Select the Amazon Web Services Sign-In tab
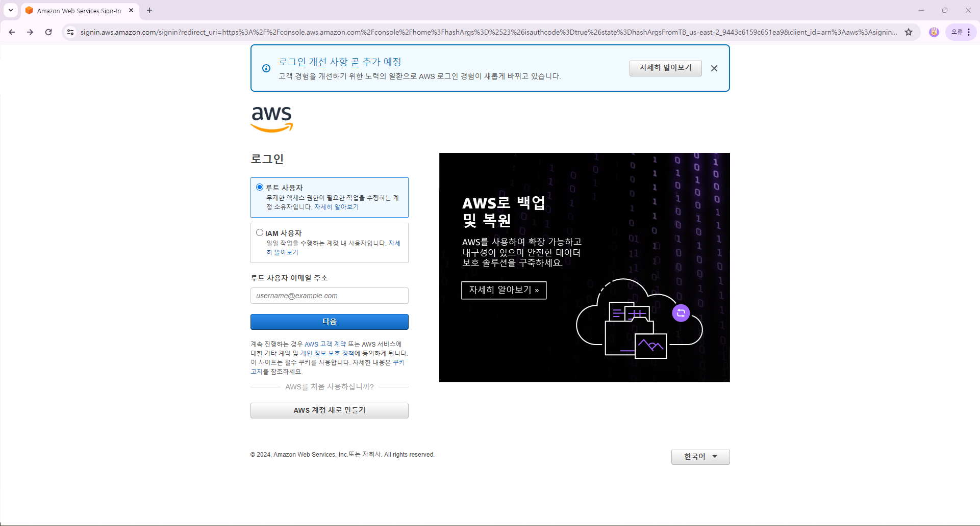Screen dimensions: 980x526 pos(80,11)
